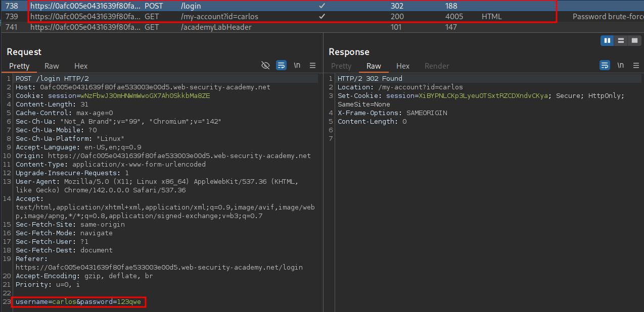
Task: Toggle non-printable characters \n in Request panel
Action: pos(297,66)
